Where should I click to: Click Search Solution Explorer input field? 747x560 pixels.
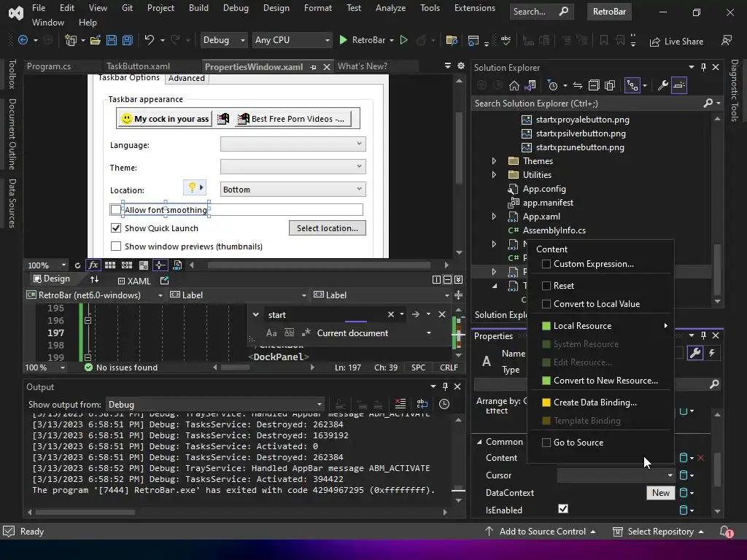tap(586, 104)
